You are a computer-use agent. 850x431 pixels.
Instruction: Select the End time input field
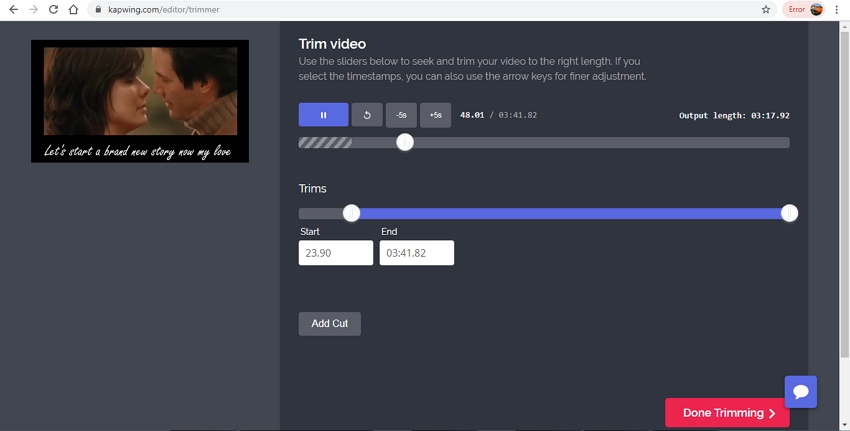tap(416, 253)
